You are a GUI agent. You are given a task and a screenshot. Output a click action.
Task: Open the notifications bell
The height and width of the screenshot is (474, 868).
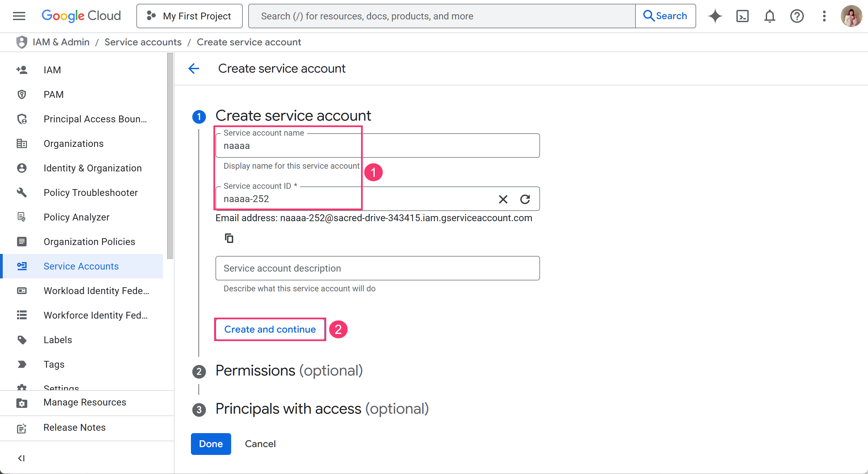point(769,16)
